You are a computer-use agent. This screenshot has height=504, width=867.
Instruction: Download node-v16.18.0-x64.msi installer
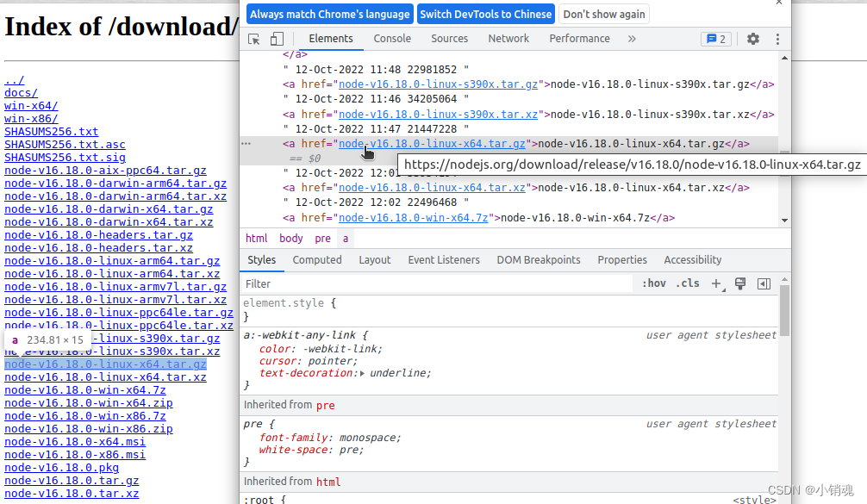pos(75,442)
